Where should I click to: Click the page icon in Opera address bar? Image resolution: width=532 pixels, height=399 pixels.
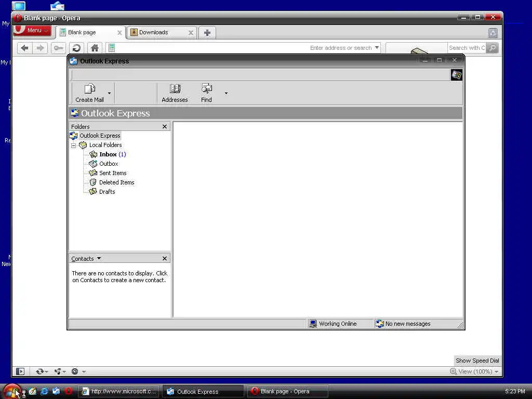click(x=112, y=48)
